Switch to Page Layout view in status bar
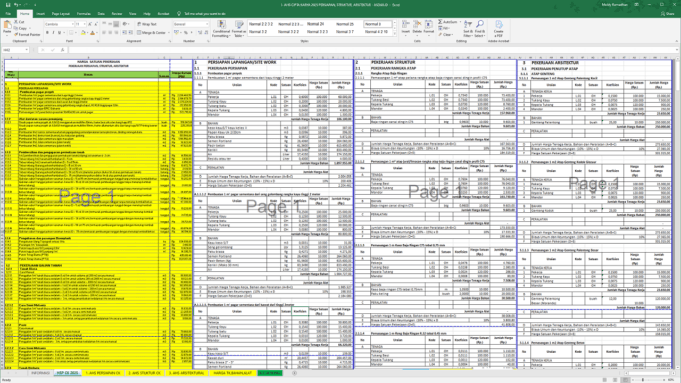The image size is (681, 383). pyautogui.click(x=615, y=380)
